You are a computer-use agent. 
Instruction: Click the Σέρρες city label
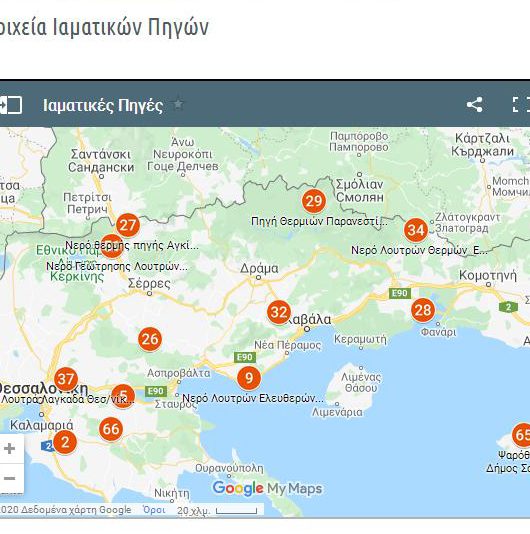[x=149, y=283]
